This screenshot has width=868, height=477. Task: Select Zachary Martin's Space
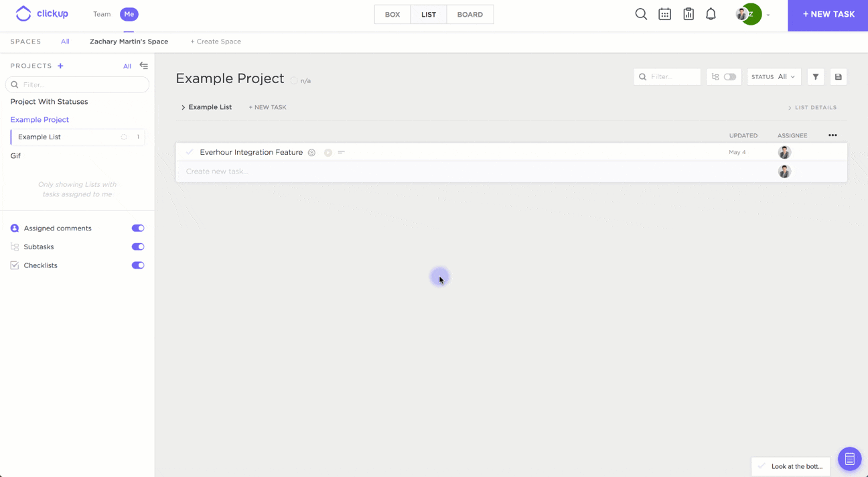tap(129, 42)
